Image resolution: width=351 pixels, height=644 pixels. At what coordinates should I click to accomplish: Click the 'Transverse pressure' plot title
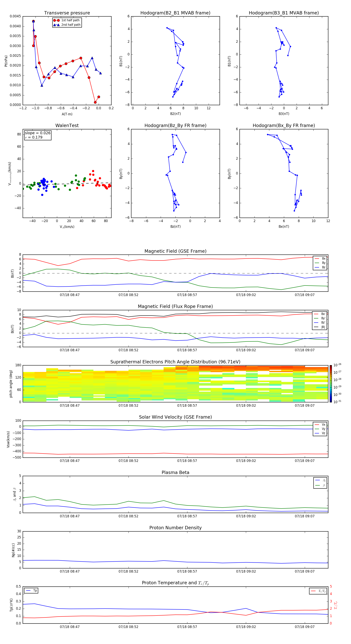click(67, 13)
